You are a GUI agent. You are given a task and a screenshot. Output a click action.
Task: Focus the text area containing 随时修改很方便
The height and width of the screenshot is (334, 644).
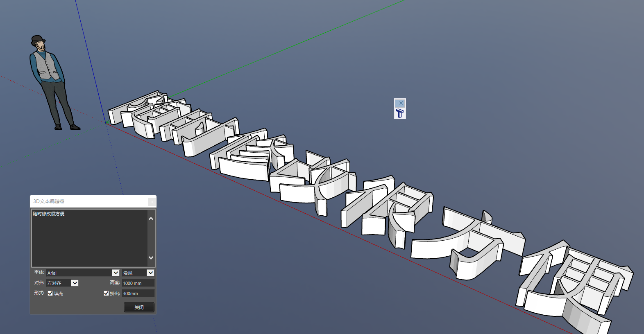[89, 237]
